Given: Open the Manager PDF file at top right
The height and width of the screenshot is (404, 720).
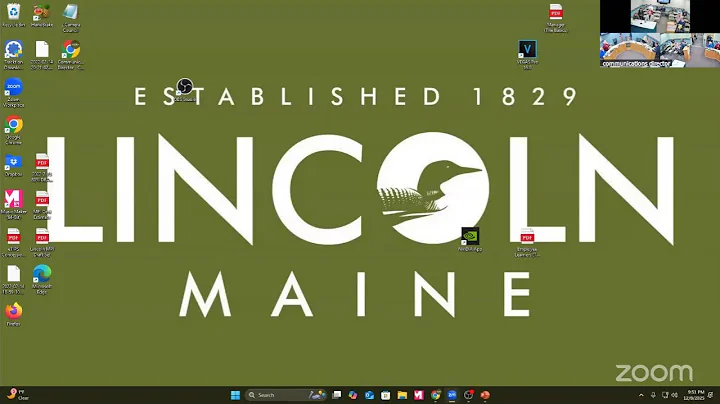Looking at the screenshot, I should [556, 18].
